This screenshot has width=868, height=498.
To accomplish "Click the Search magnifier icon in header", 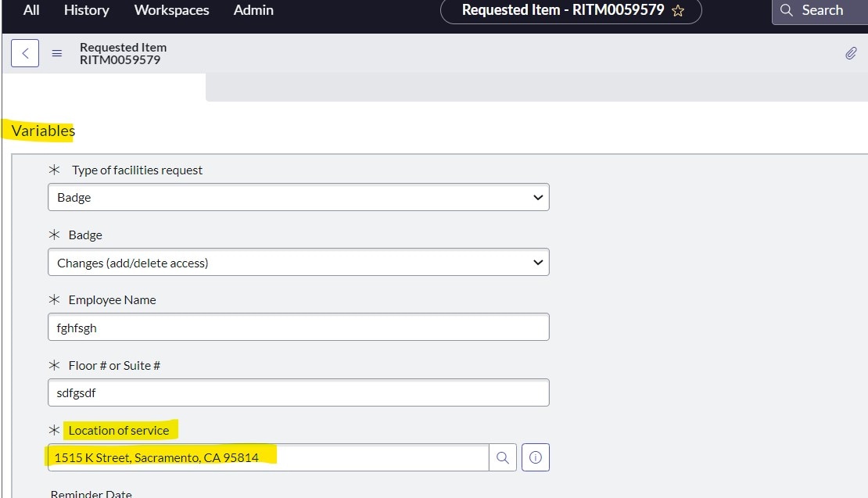I will click(x=787, y=11).
